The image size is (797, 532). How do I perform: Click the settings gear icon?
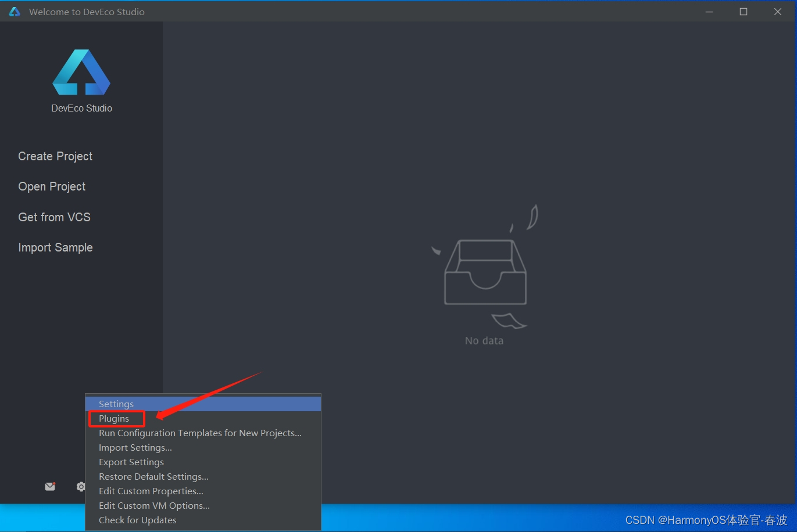coord(81,487)
